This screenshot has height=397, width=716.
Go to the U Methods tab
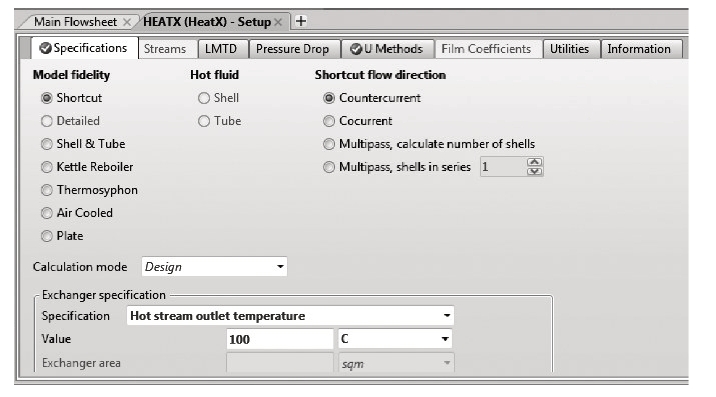point(386,49)
